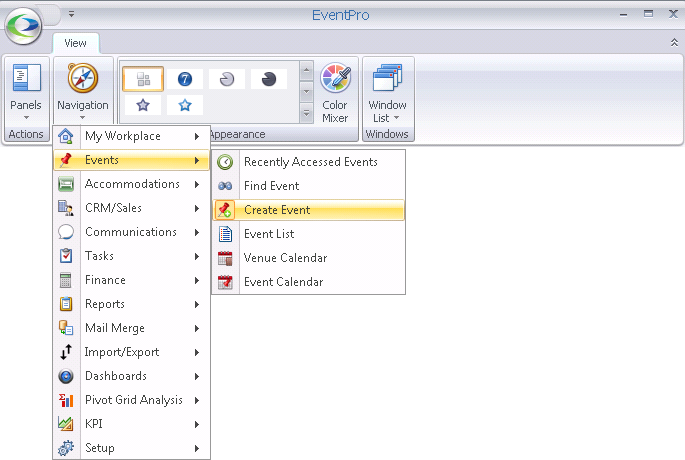Screen dimensions: 685x460
Task: Click the Pivot Grid Analysis chart icon
Action: 66,400
